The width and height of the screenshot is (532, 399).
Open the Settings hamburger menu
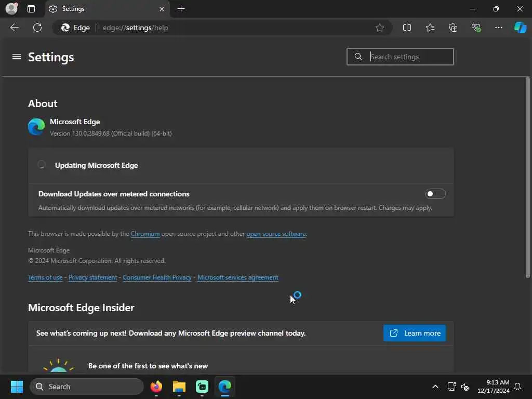17,56
